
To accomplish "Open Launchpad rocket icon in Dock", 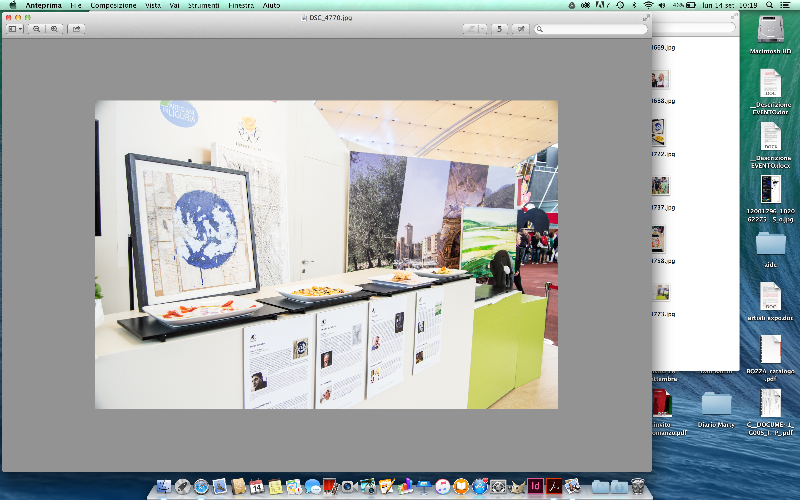I will point(182,487).
